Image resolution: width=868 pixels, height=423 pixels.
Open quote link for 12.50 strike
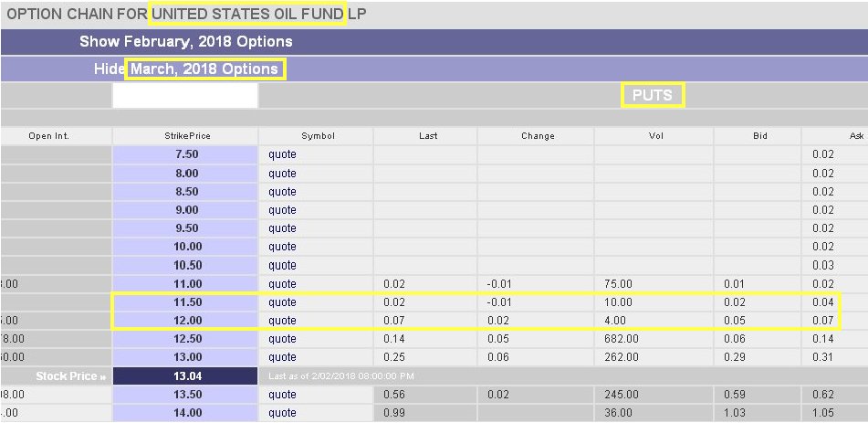(x=282, y=339)
